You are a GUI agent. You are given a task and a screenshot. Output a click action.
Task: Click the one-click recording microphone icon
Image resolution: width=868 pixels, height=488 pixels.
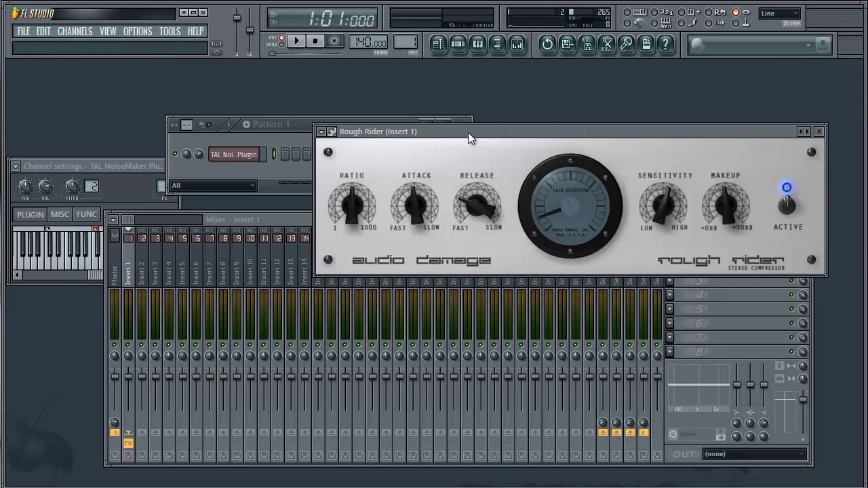(x=627, y=45)
